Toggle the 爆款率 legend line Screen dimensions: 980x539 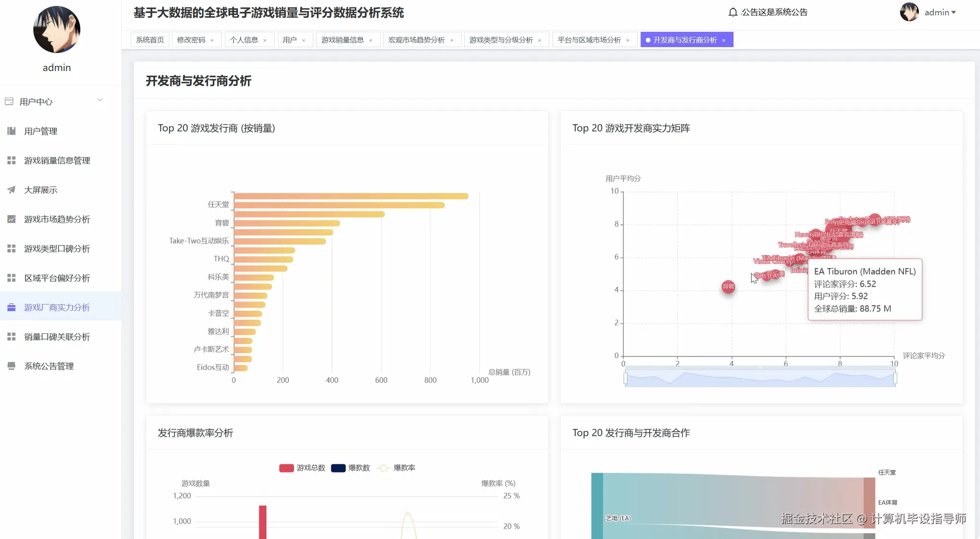[x=397, y=467]
